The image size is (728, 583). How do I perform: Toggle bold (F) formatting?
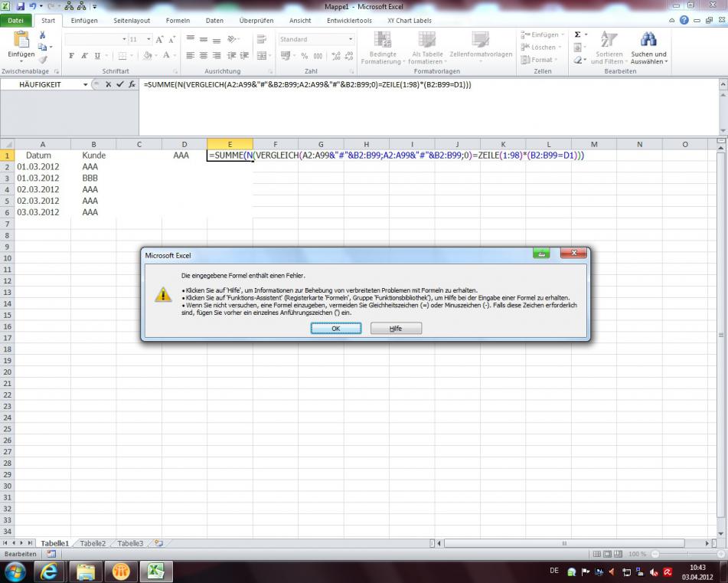tap(71, 56)
